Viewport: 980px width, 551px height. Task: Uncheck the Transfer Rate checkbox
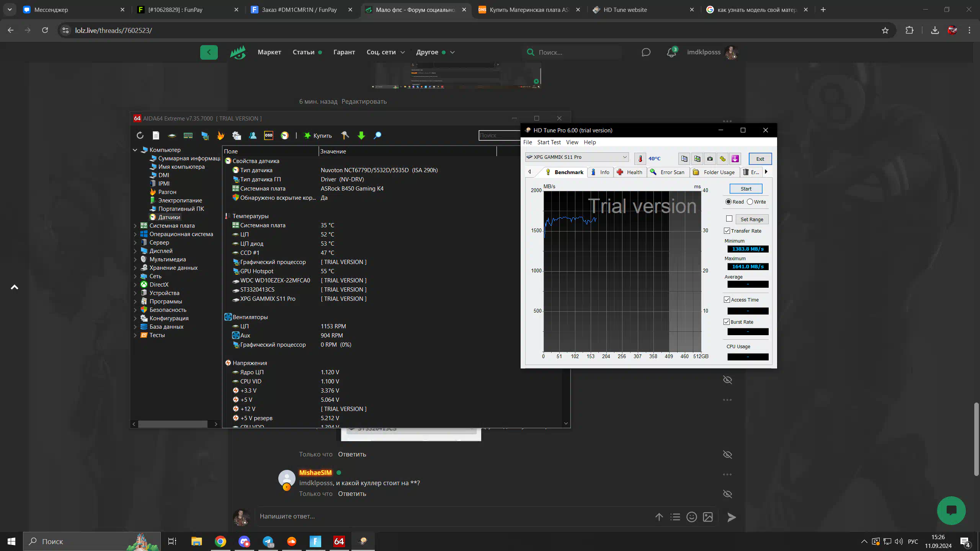pyautogui.click(x=727, y=231)
